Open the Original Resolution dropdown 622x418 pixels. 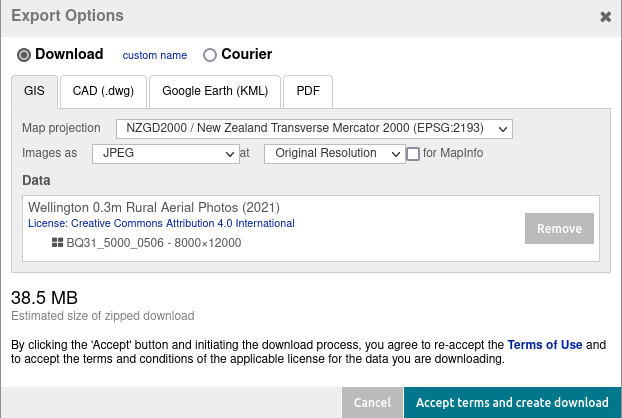pos(334,154)
